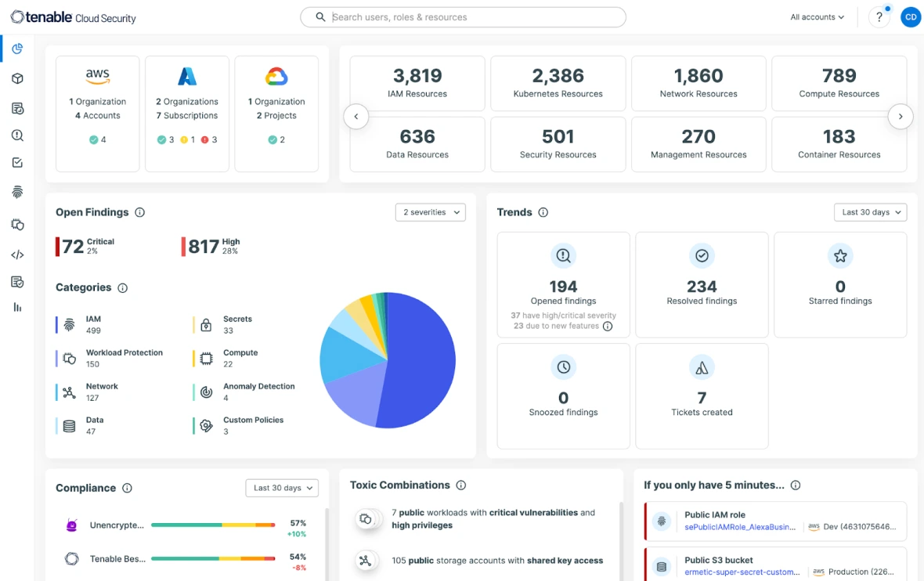Select the IAM Resources card

(417, 83)
